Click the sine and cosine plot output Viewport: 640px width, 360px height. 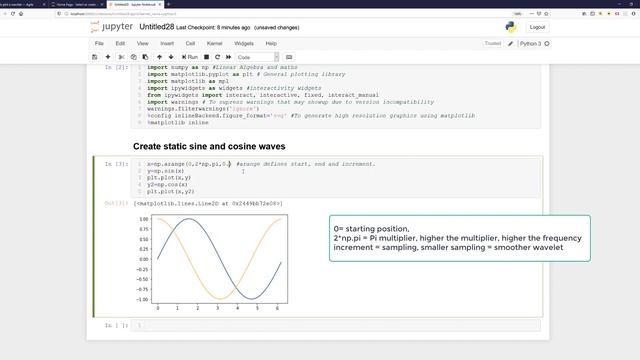[212, 261]
